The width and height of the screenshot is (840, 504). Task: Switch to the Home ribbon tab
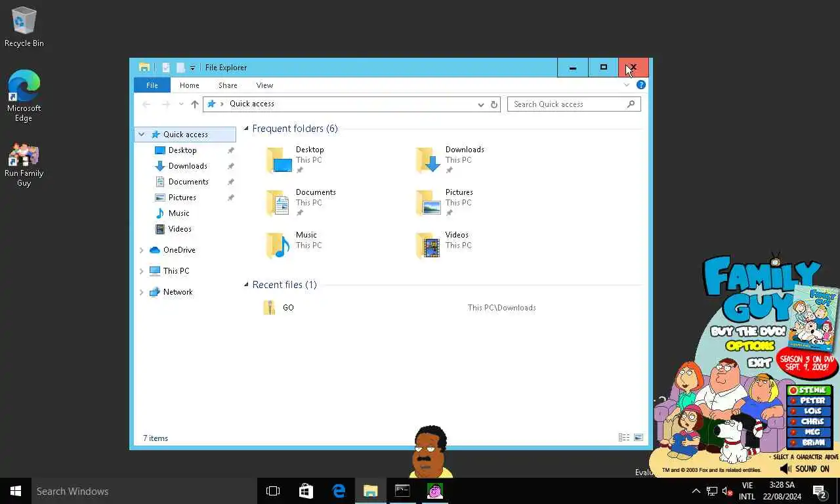[x=190, y=85]
